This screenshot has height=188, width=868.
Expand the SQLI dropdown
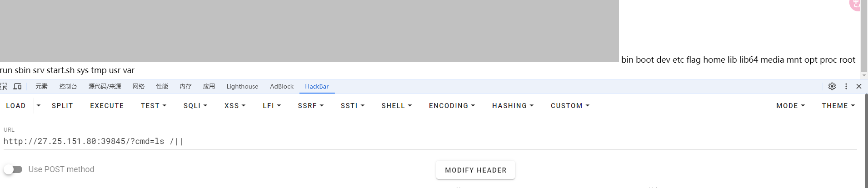tap(195, 106)
